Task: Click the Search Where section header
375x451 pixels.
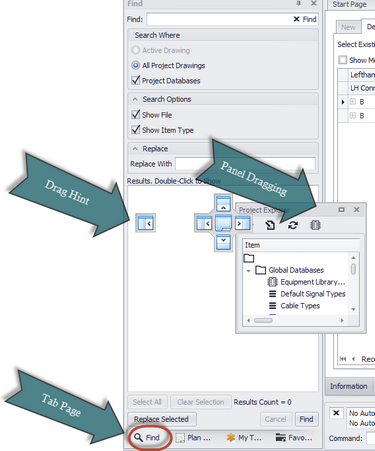Action: 223,35
